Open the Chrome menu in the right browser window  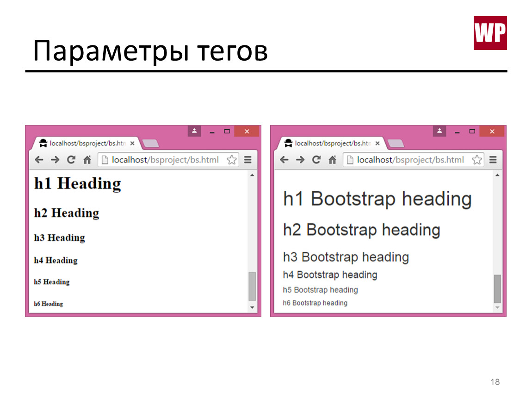pyautogui.click(x=493, y=160)
